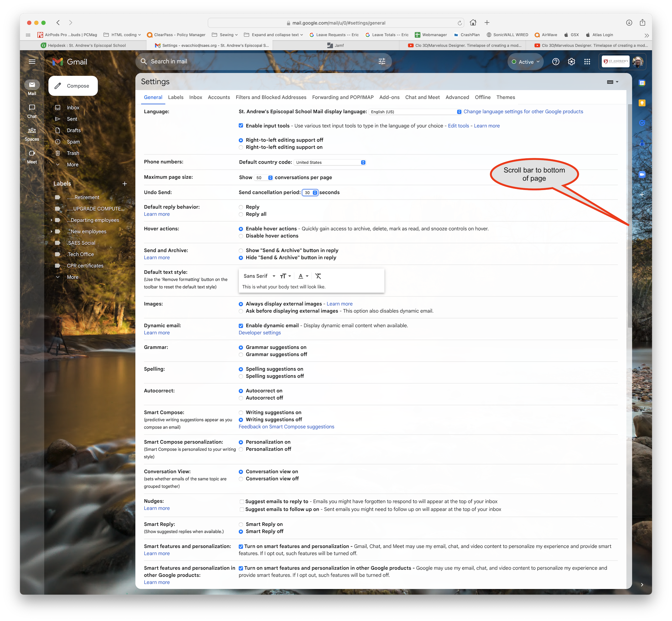This screenshot has height=621, width=672.
Task: Open text size dropdown
Action: click(x=285, y=276)
